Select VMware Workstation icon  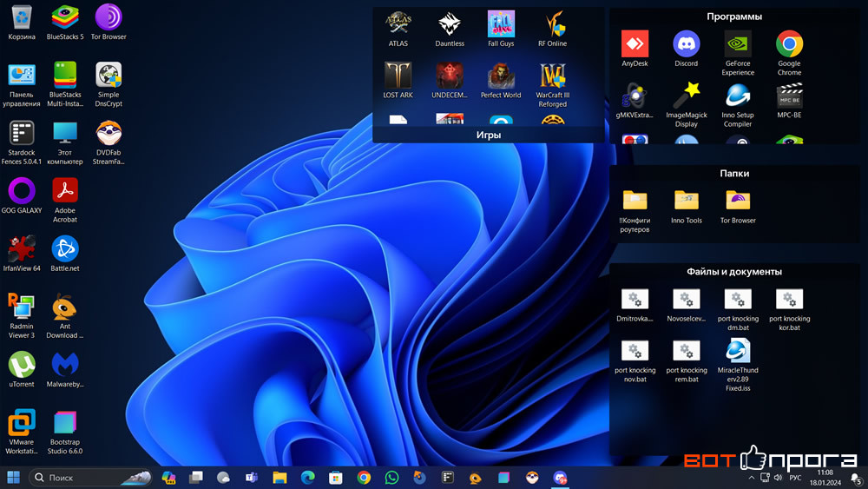[22, 433]
